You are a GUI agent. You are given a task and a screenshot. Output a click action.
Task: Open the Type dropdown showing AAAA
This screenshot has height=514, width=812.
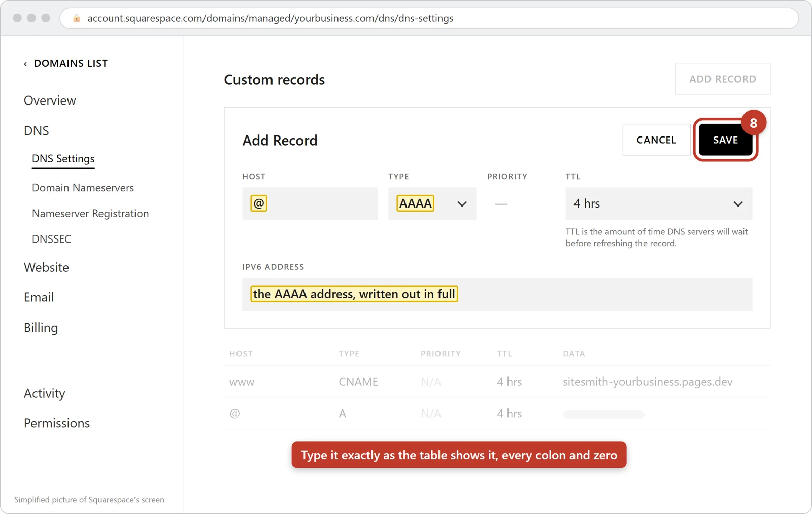[432, 203]
